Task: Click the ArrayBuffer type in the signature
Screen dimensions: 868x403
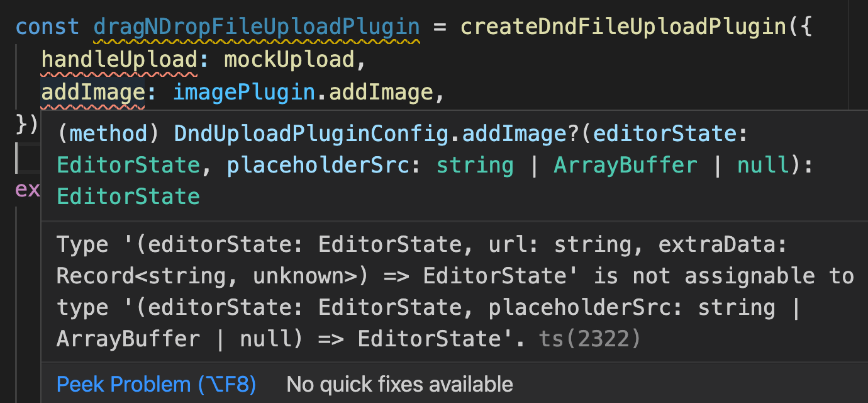Action: click(625, 164)
